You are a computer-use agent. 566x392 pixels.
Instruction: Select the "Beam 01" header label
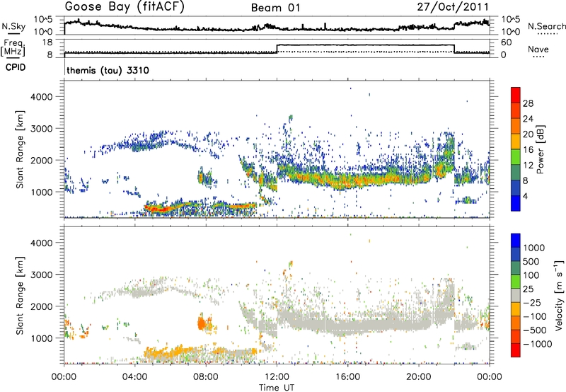click(275, 8)
